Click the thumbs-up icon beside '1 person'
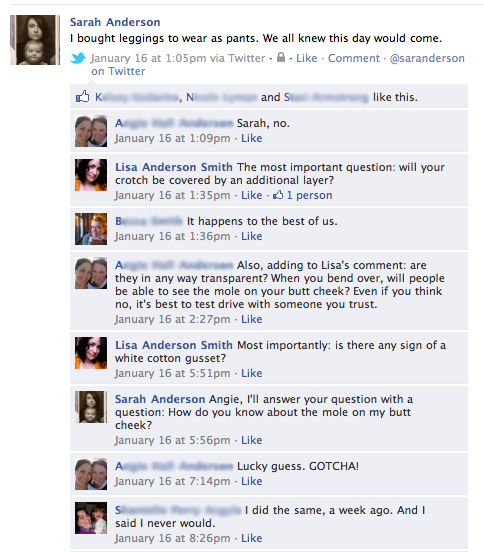The width and height of the screenshot is (484, 552). pyautogui.click(x=278, y=195)
